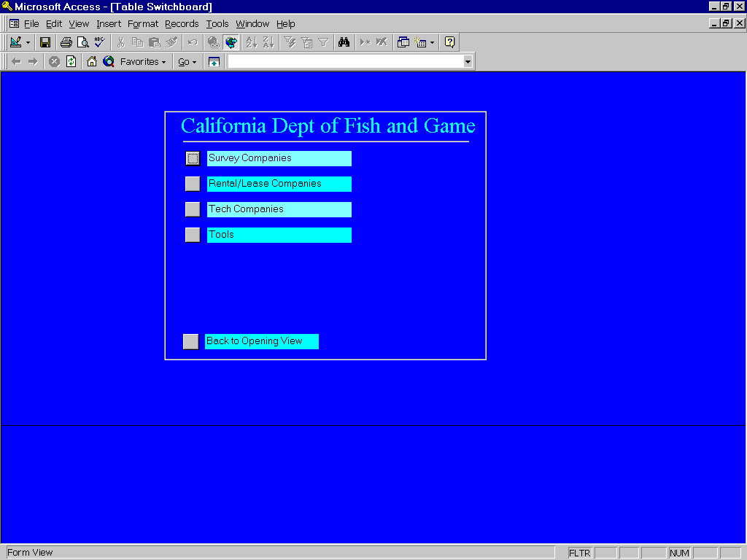Image resolution: width=747 pixels, height=560 pixels.
Task: Open the Format menu
Action: click(143, 24)
